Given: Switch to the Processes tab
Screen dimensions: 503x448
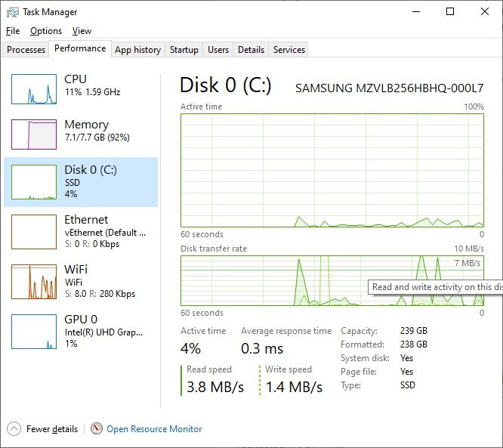Looking at the screenshot, I should click(x=26, y=50).
